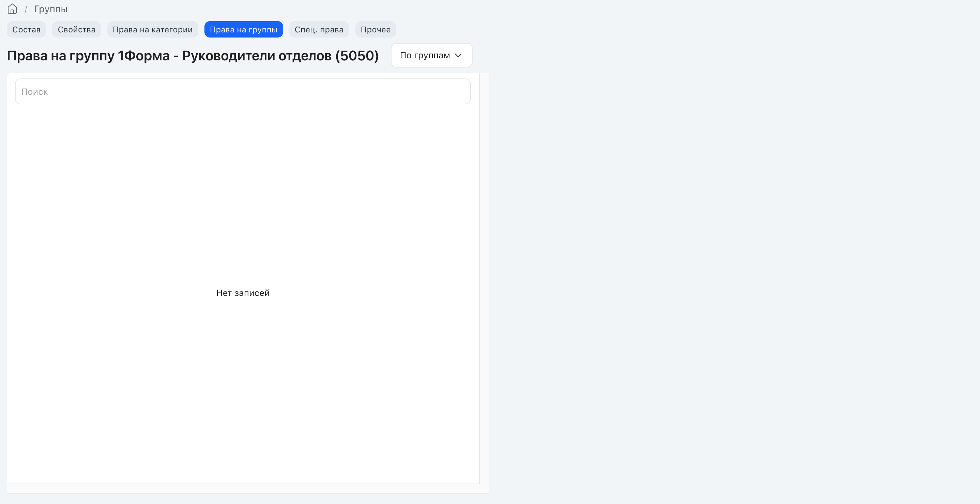Expand the По группам dropdown

[x=431, y=55]
